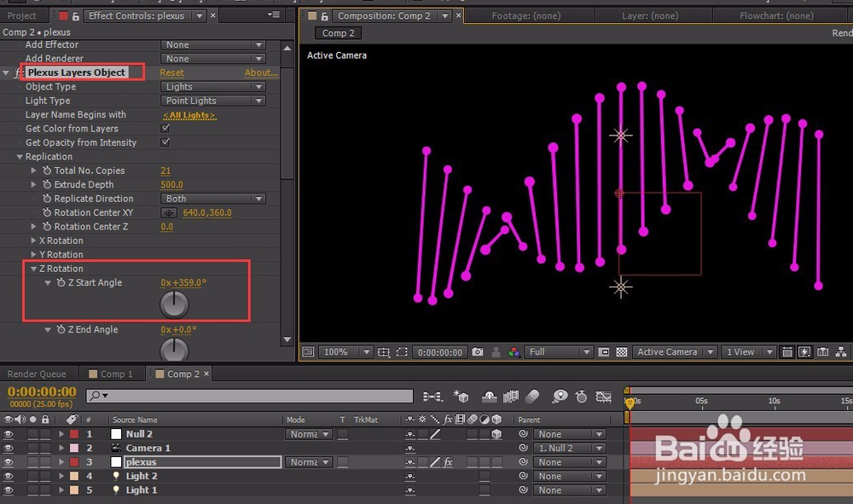The image size is (853, 504).
Task: Take a snapshot with the camera icon
Action: [477, 352]
